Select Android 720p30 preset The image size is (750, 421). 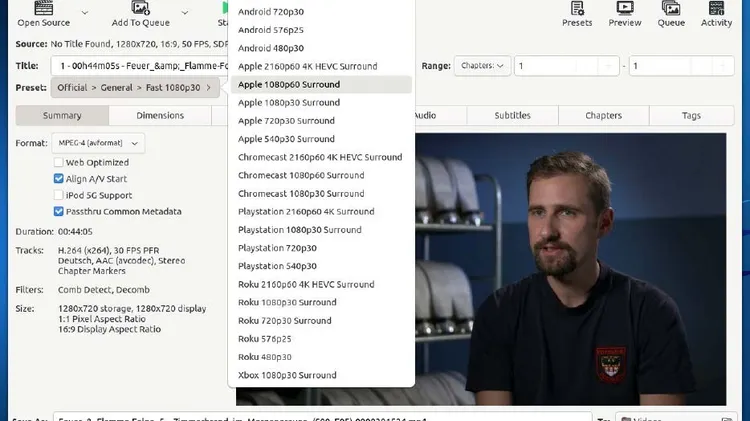(x=321, y=11)
